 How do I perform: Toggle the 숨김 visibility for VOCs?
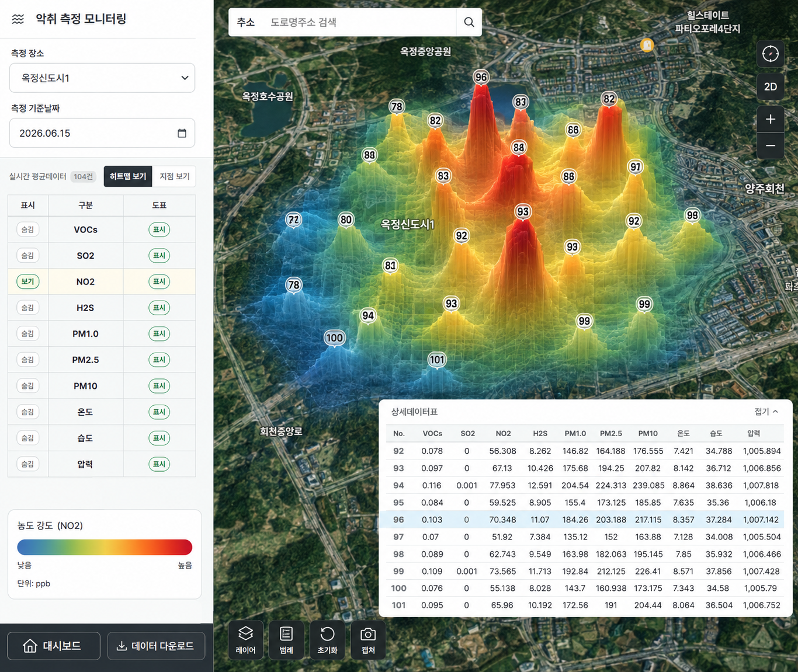pyautogui.click(x=27, y=229)
